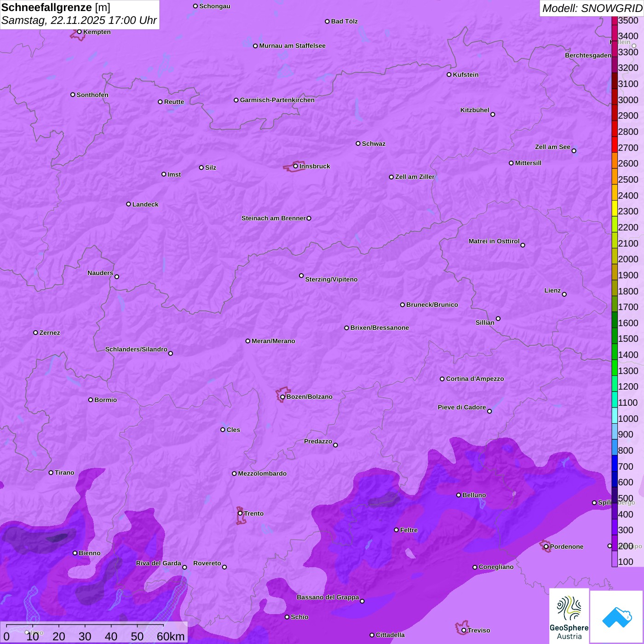The height and width of the screenshot is (644, 644).
Task: Click the 60km scale bar label
Action: 171,636
